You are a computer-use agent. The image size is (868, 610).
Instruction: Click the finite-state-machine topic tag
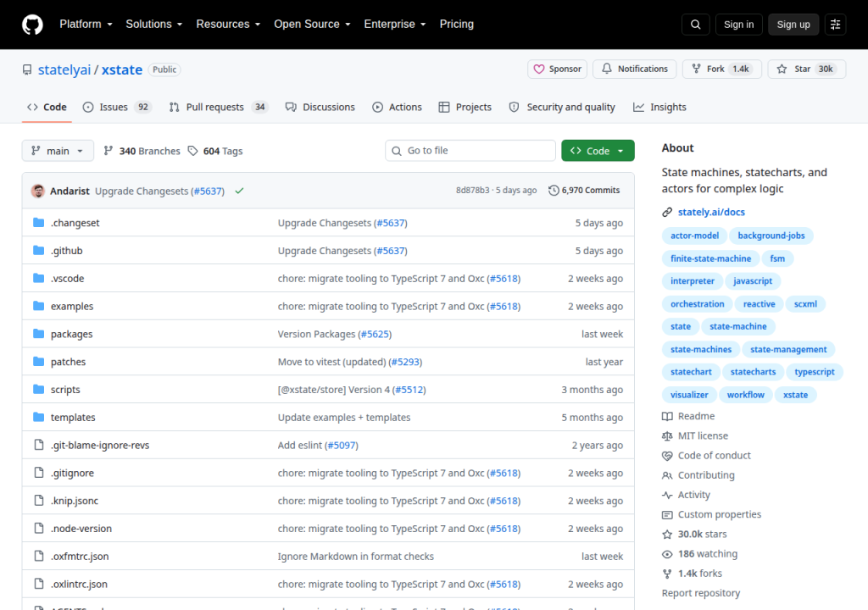click(x=710, y=258)
